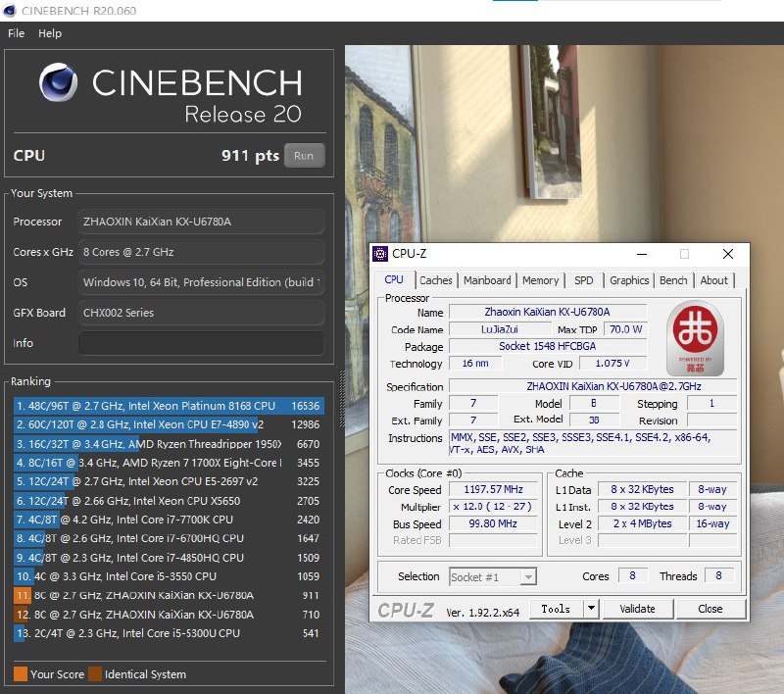Close the CPU-Z window with the X

coord(728,254)
